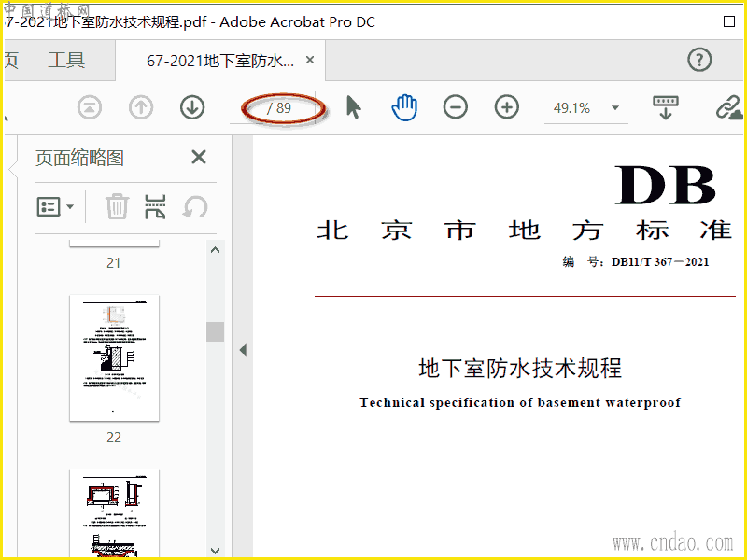This screenshot has width=747, height=560.
Task: Select the arrow selection tool
Action: 354,107
